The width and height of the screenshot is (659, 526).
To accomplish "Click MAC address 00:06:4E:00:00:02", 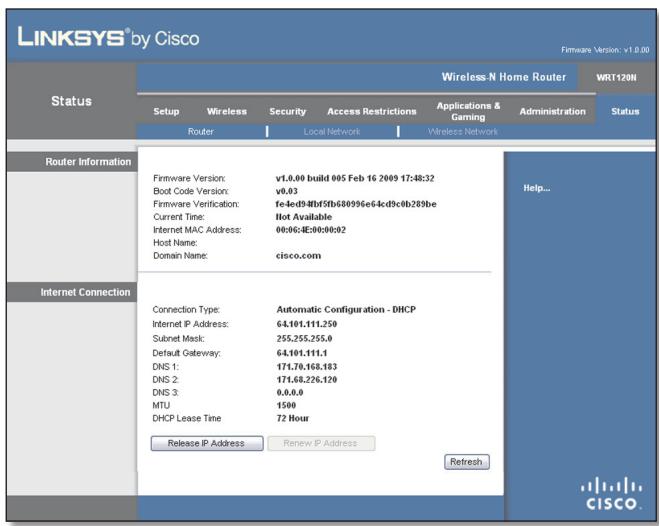I will tap(311, 230).
